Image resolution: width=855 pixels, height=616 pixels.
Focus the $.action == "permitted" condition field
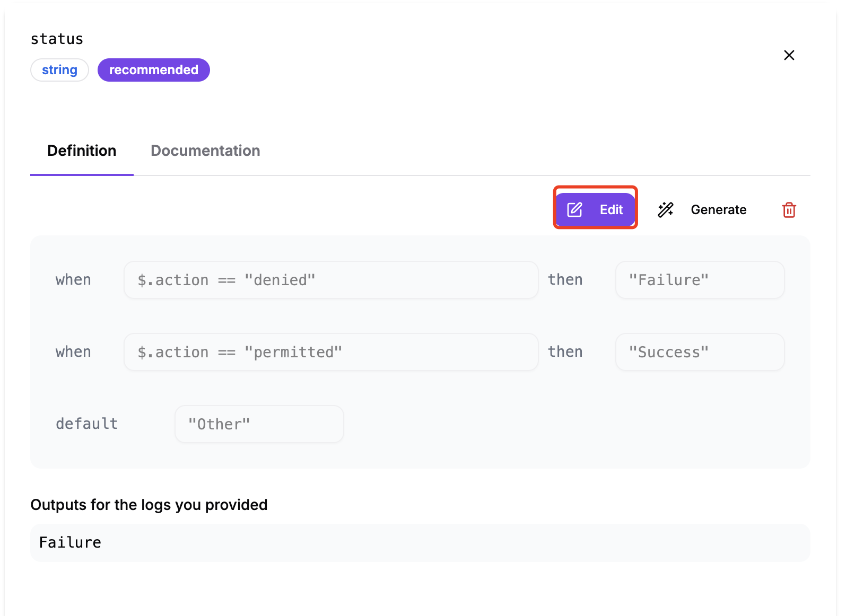331,352
